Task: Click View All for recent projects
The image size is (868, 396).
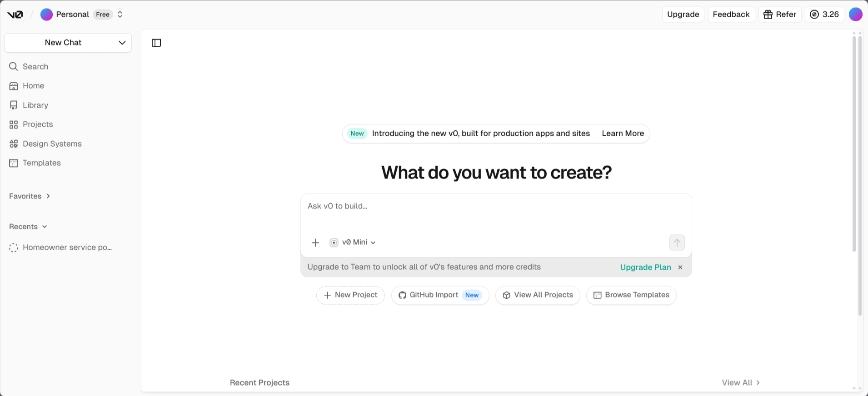Action: tap(741, 383)
